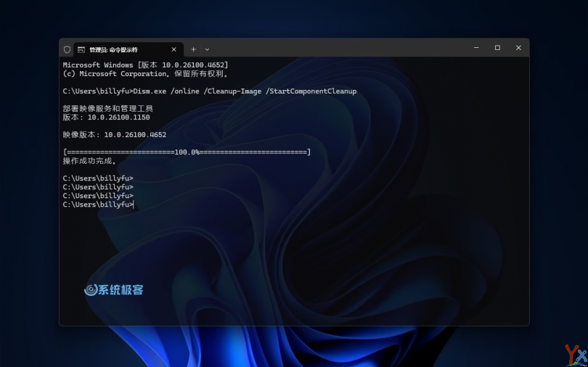The image size is (588, 367).
Task: Click the 映像版本 10.0.26100.4652 line
Action: point(115,135)
